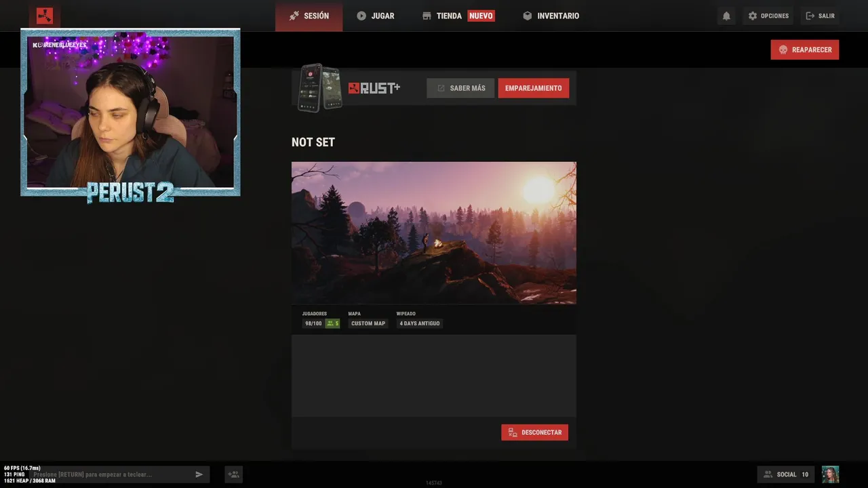Click the Desconectar button
This screenshot has width=868, height=488.
click(x=534, y=432)
